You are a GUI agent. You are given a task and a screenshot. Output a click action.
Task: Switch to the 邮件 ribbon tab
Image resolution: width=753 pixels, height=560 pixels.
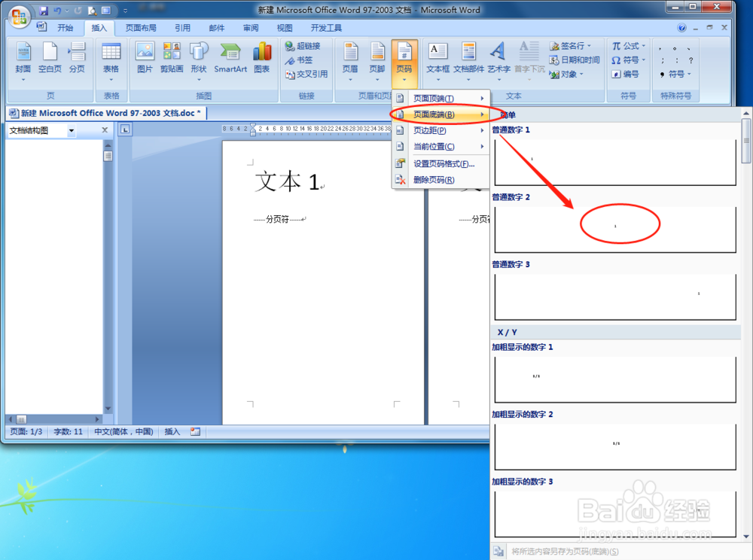[x=217, y=28]
